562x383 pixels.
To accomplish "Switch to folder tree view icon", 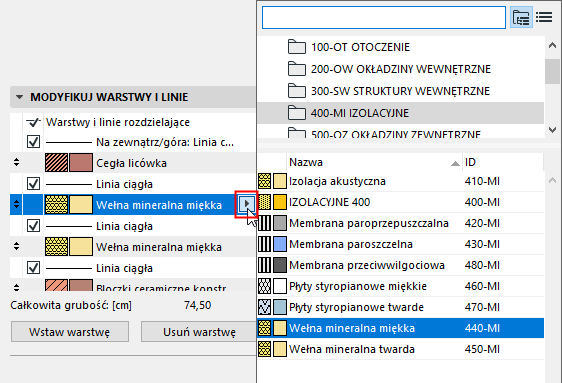I will (521, 17).
